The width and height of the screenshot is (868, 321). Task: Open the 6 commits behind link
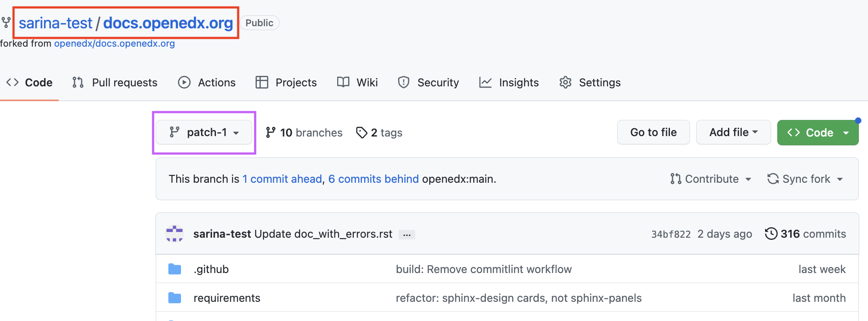point(373,179)
